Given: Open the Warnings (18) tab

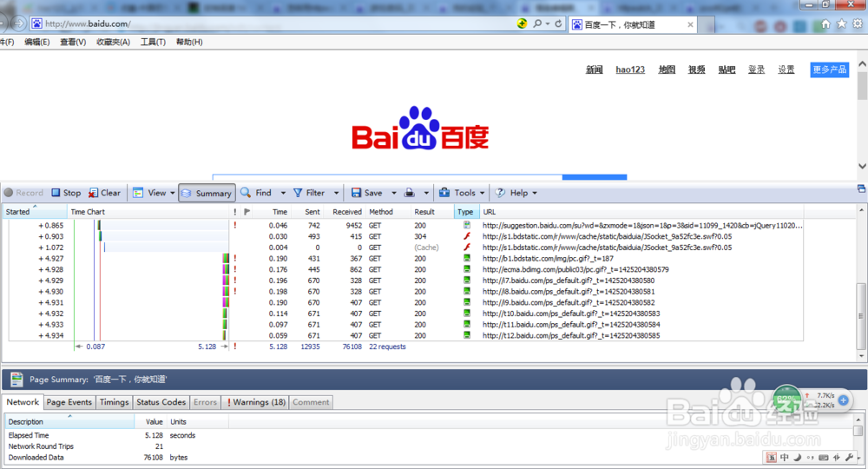Looking at the screenshot, I should tap(256, 402).
